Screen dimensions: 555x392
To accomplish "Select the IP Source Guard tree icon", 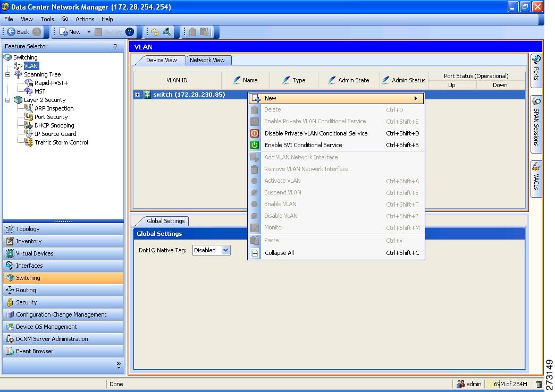I will (29, 134).
